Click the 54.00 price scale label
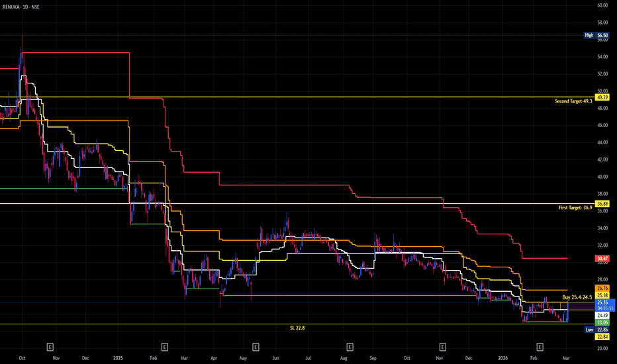 (x=602, y=57)
